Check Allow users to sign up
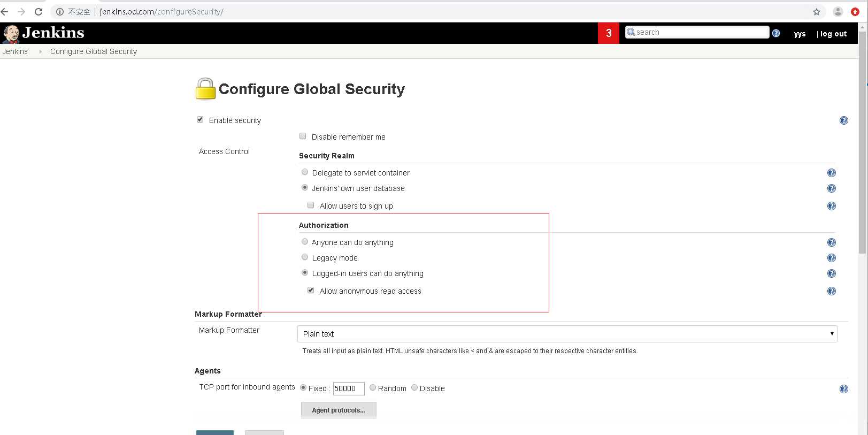Viewport: 868px width, 435px height. click(x=311, y=205)
